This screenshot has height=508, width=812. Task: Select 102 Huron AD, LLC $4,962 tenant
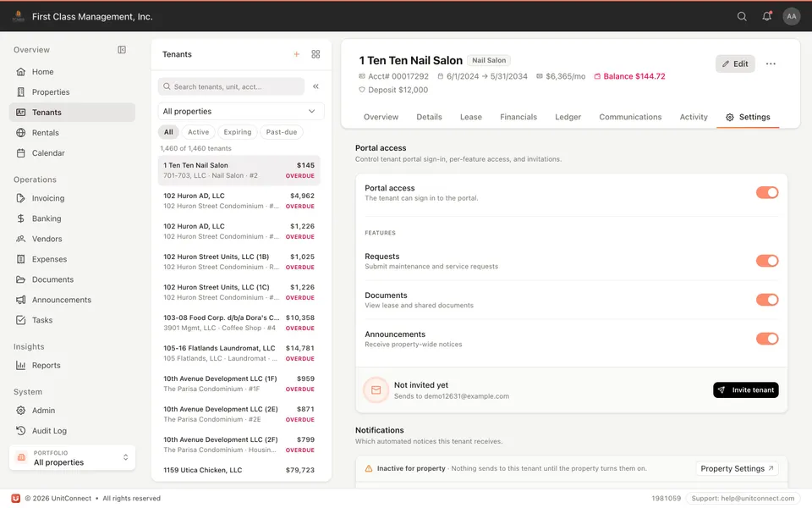click(239, 201)
